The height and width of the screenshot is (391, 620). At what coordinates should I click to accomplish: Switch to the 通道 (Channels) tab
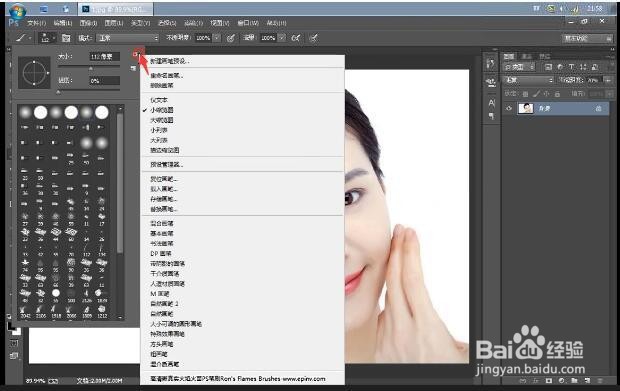click(x=526, y=57)
